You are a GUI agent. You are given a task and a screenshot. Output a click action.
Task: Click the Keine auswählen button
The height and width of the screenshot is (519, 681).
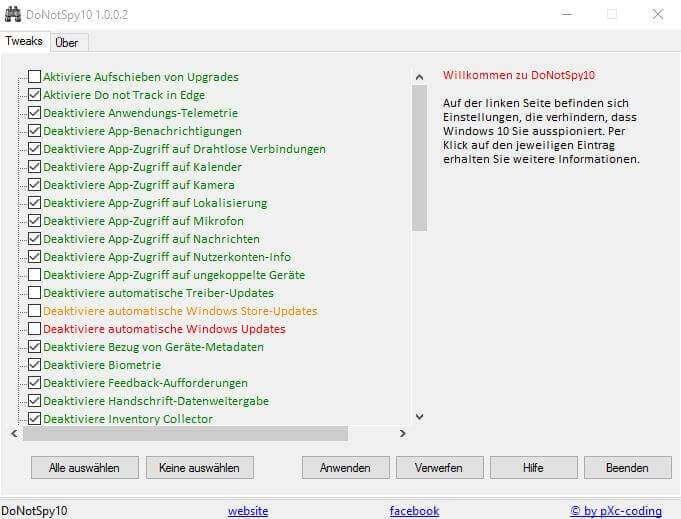(x=200, y=468)
